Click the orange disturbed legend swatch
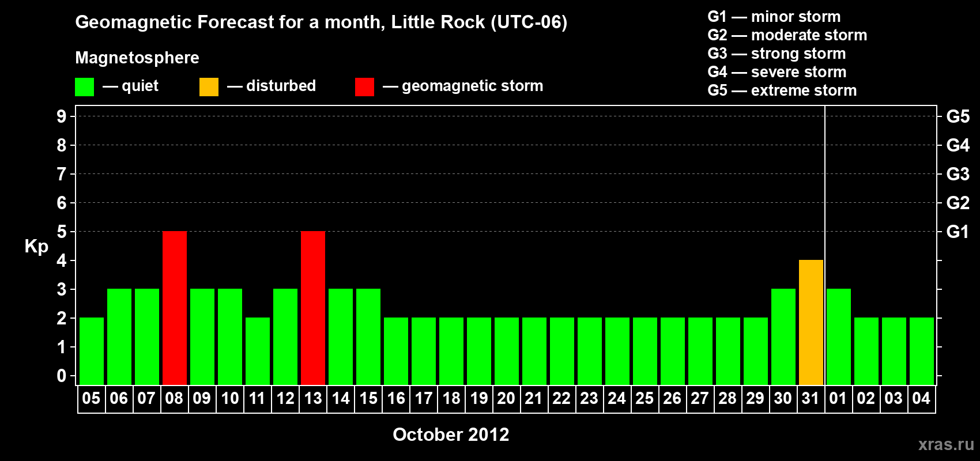This screenshot has width=980, height=461. 209,87
